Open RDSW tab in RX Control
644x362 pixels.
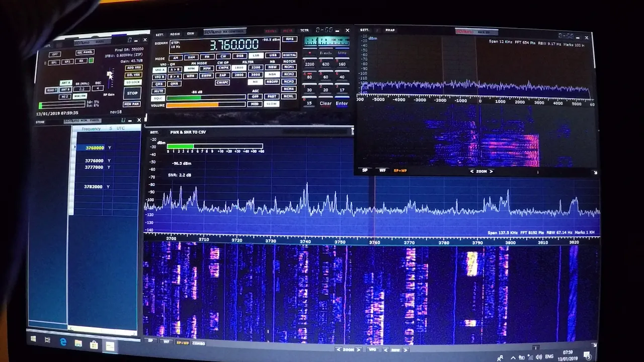click(x=175, y=34)
